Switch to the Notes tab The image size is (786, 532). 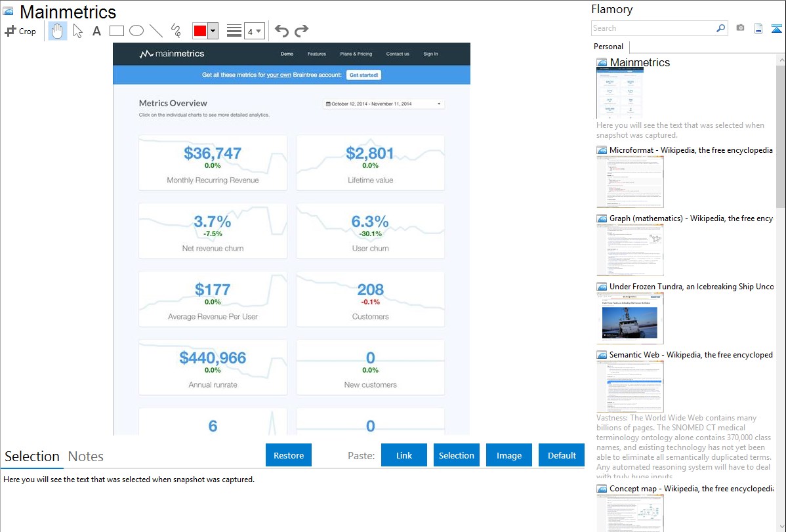click(85, 457)
